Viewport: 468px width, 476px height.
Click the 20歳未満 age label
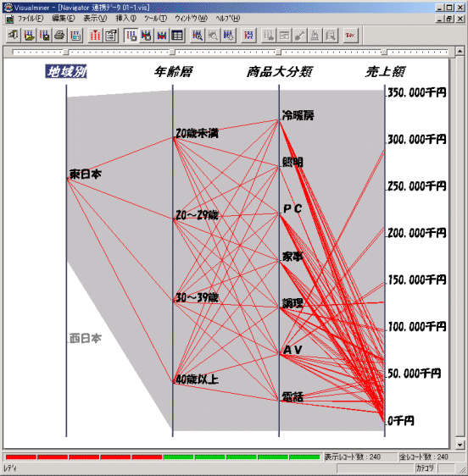coord(197,133)
